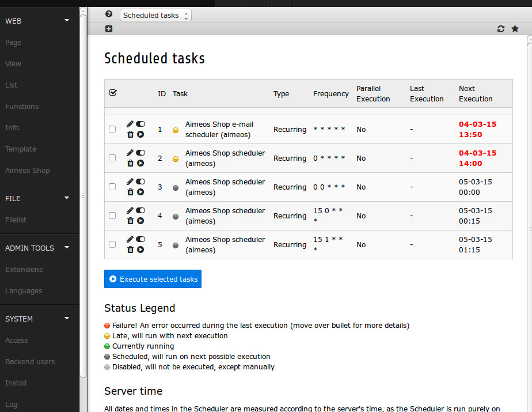Viewport: 532px width, 412px height.
Task: Open the View module
Action: pyautogui.click(x=13, y=64)
